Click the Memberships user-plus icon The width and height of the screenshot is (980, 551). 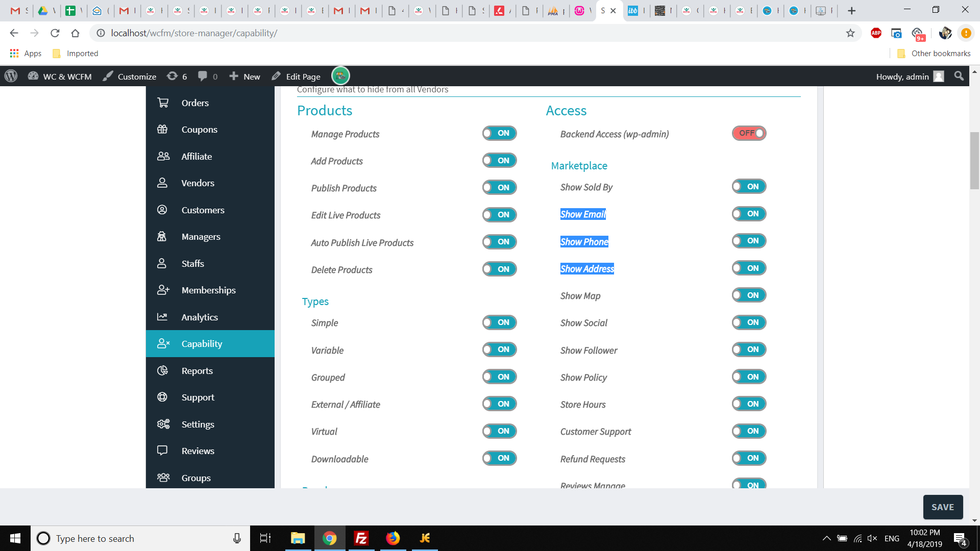(163, 290)
